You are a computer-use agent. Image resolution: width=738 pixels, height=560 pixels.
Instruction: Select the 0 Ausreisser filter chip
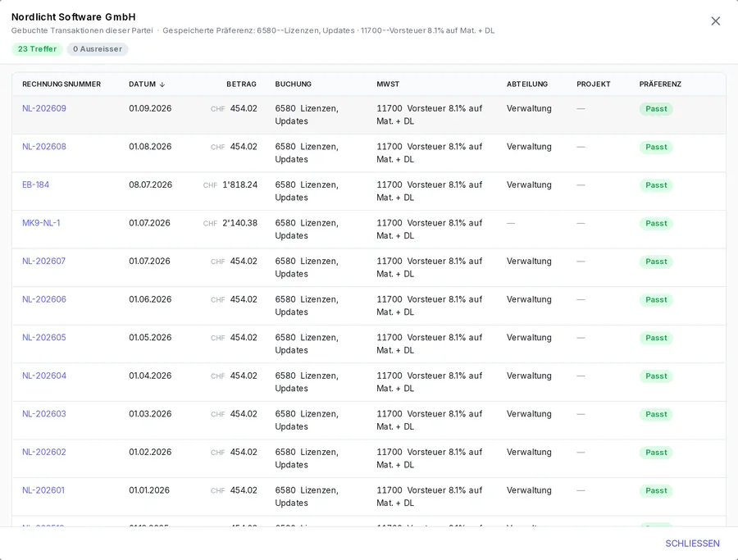click(98, 49)
